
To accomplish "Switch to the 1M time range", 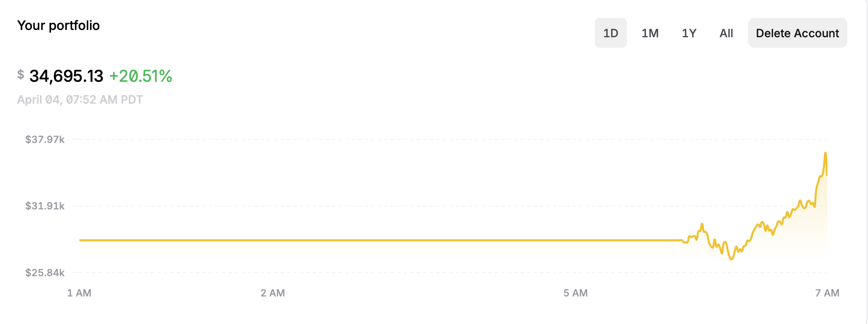I will coord(650,33).
